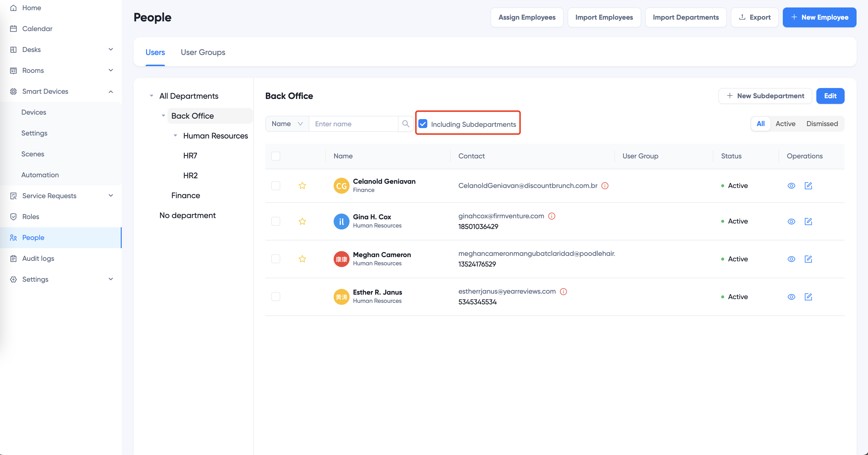868x455 pixels.
Task: Click the Smart Devices chip icon
Action: (x=13, y=91)
